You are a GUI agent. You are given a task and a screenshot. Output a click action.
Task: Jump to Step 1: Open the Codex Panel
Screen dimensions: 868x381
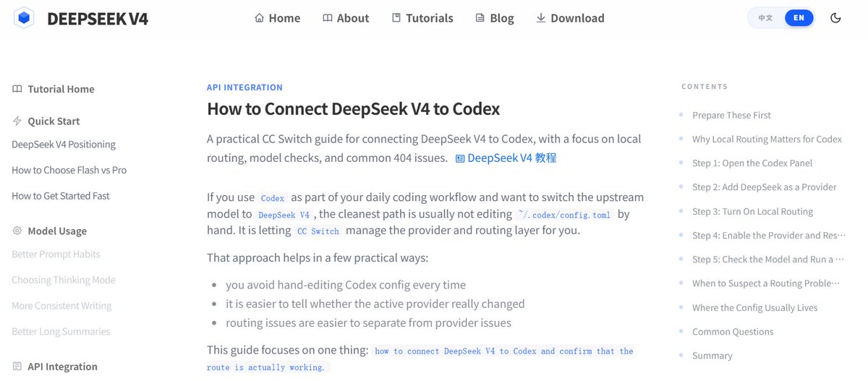tap(752, 163)
